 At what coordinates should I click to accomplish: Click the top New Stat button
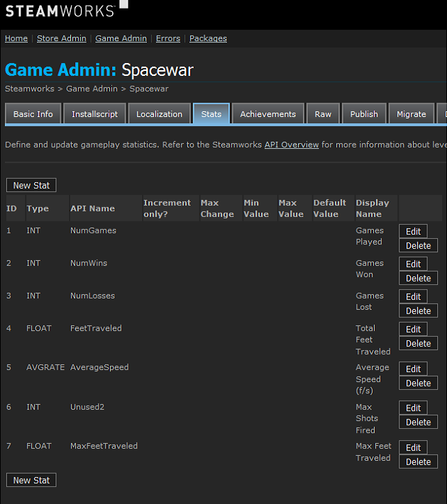pyautogui.click(x=31, y=185)
